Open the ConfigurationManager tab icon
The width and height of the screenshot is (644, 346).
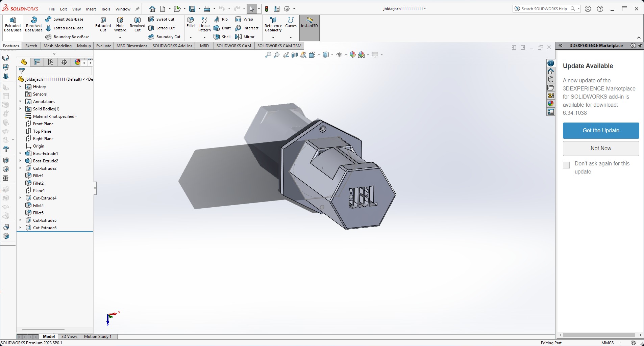point(51,62)
